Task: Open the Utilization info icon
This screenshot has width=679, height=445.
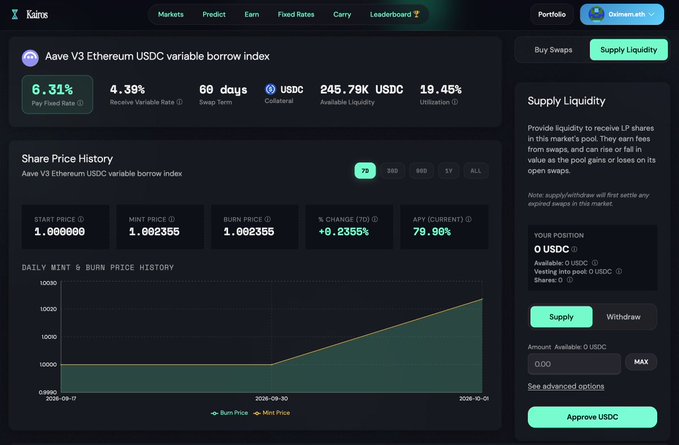Action: (x=455, y=102)
